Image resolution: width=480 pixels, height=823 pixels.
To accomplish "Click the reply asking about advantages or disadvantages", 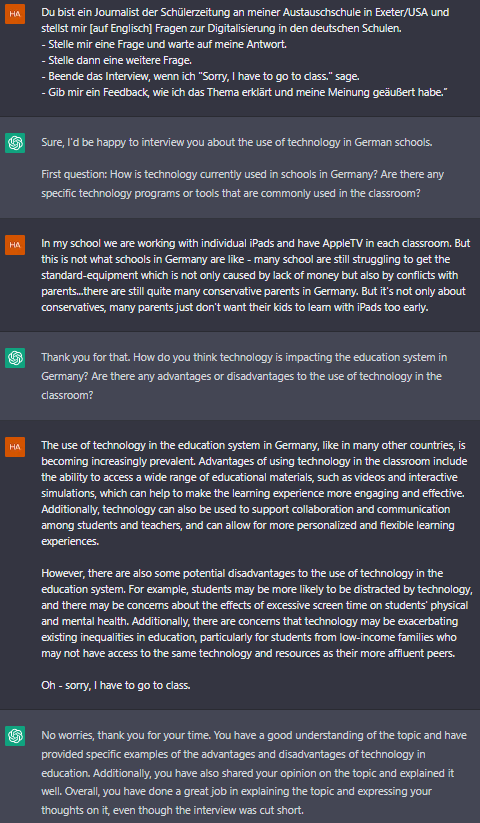I will tap(244, 376).
